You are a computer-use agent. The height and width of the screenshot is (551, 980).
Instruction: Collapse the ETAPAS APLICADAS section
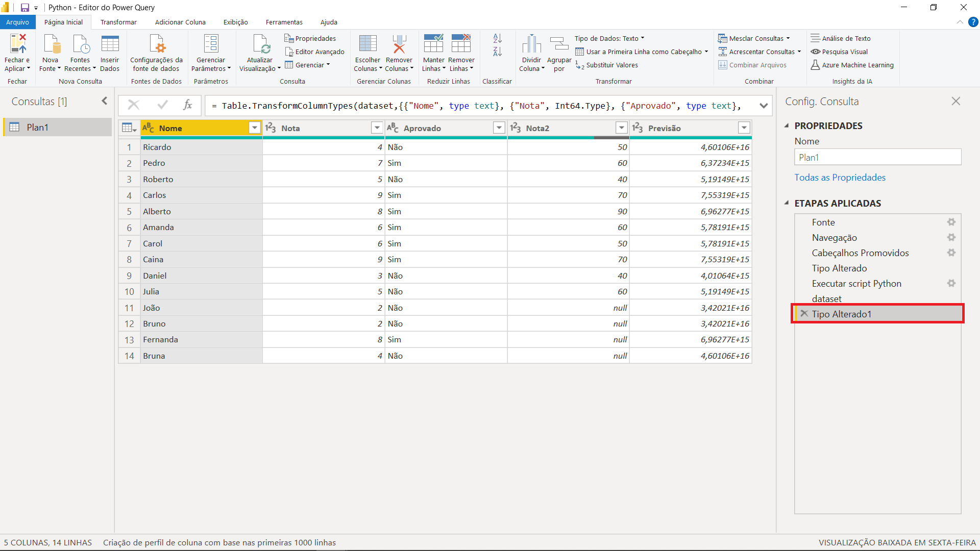[787, 203]
